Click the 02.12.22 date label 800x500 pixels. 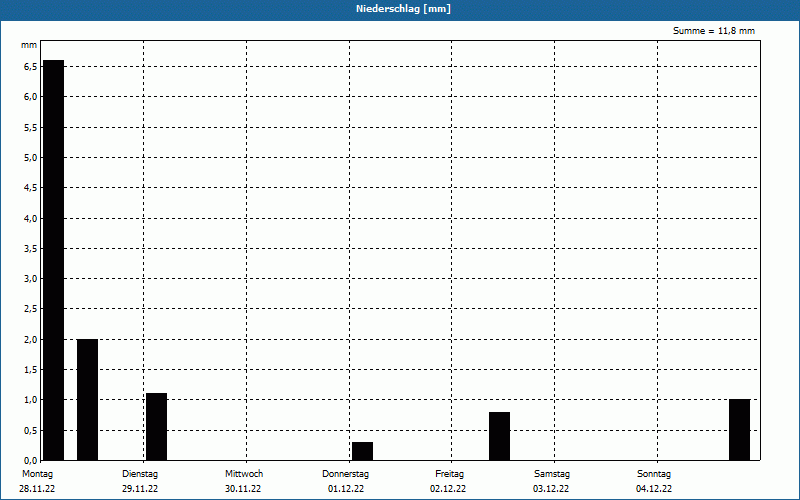[x=448, y=489]
